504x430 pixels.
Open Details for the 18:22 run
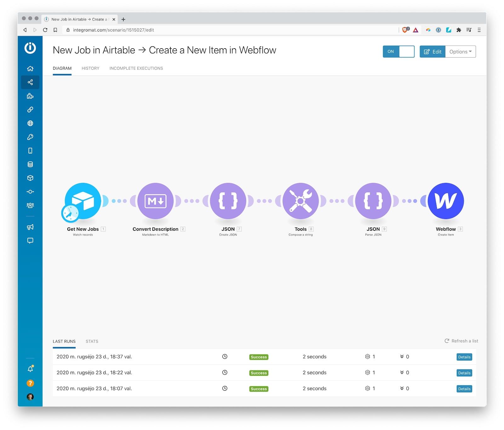point(464,373)
